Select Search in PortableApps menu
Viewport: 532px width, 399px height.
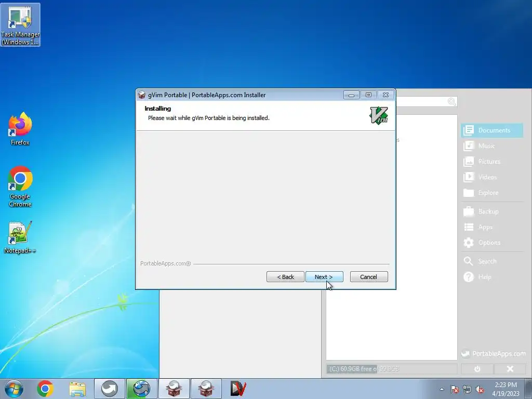[491, 261]
